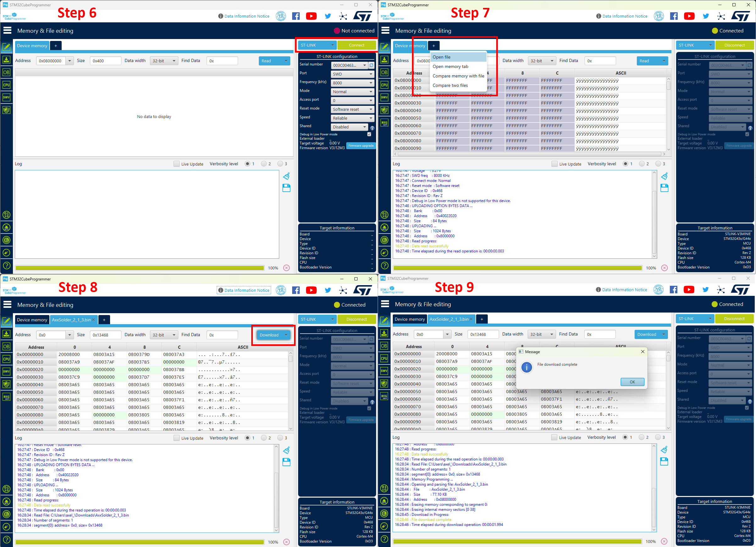The width and height of the screenshot is (756, 547).
Task: Open the Reset mode Software reset dropdown in Step 6
Action: (x=352, y=110)
